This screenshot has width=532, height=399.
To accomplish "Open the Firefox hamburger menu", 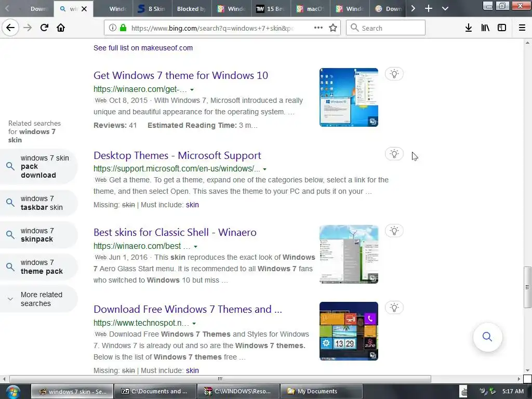I will coord(522,28).
